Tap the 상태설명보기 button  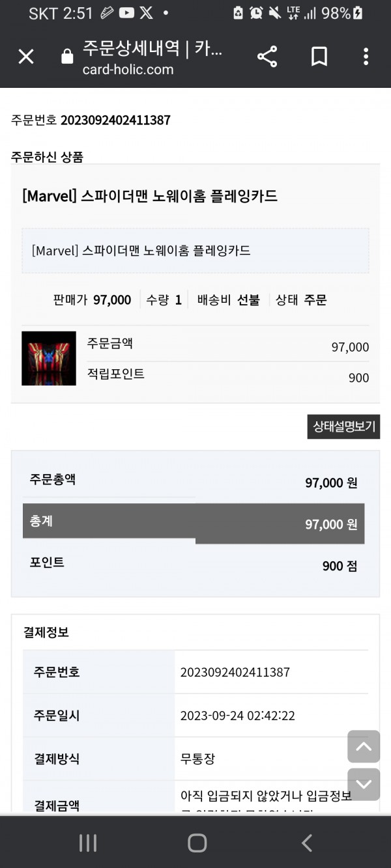coord(343,427)
